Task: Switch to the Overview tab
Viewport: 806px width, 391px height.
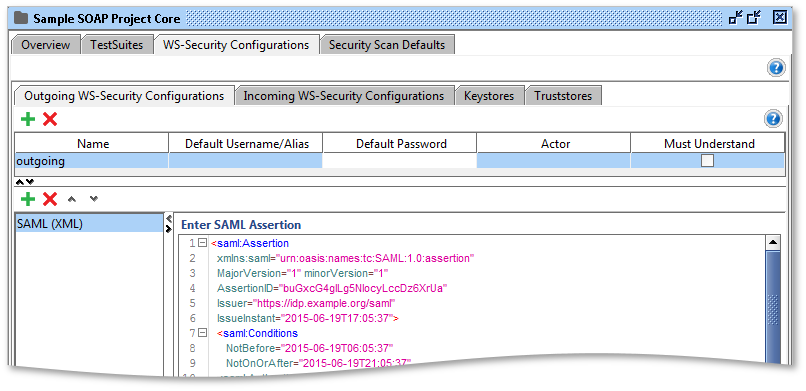Action: click(46, 45)
